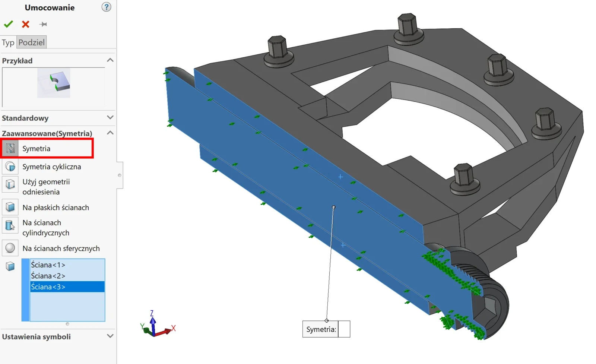
Task: Switch to the Podziel tab
Action: point(32,42)
